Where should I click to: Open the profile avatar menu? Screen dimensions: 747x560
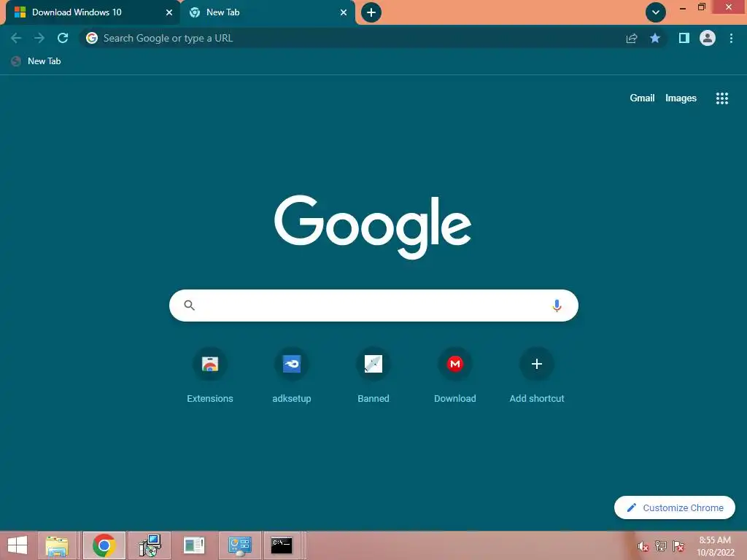708,38
